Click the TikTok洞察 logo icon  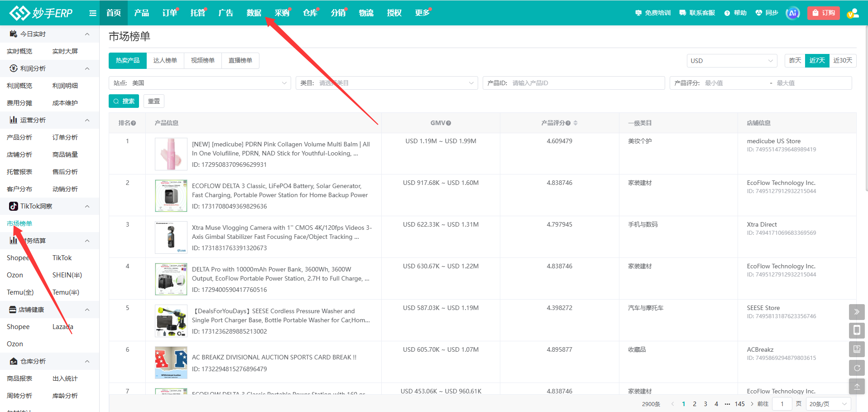[14, 206]
